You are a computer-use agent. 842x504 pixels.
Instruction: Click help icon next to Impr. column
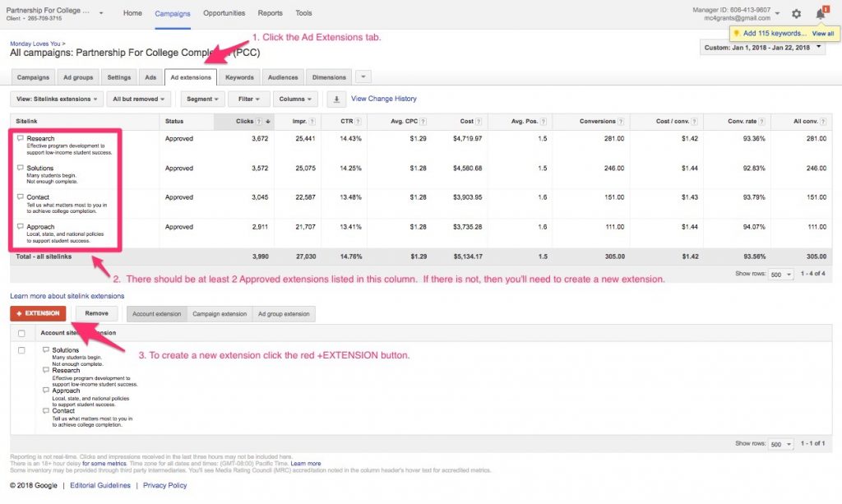coord(312,122)
